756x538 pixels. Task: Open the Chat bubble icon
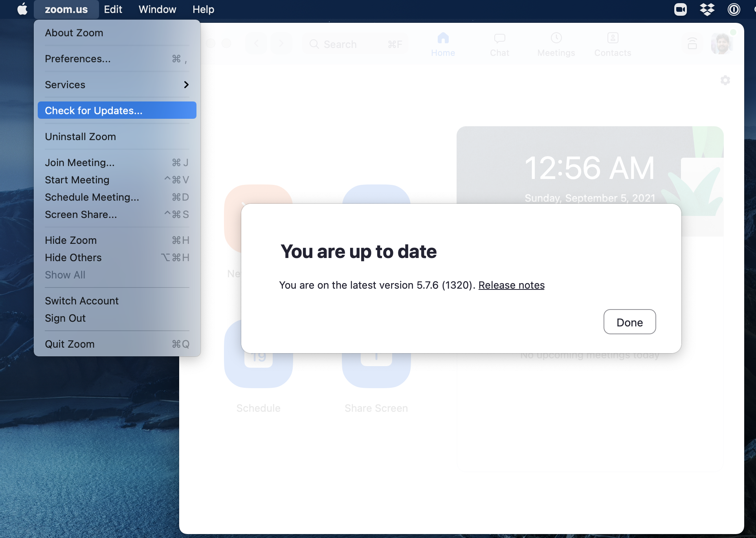[499, 38]
